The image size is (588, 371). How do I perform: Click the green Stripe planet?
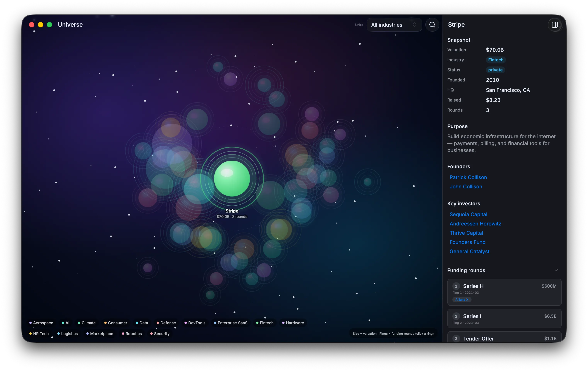[x=232, y=179]
